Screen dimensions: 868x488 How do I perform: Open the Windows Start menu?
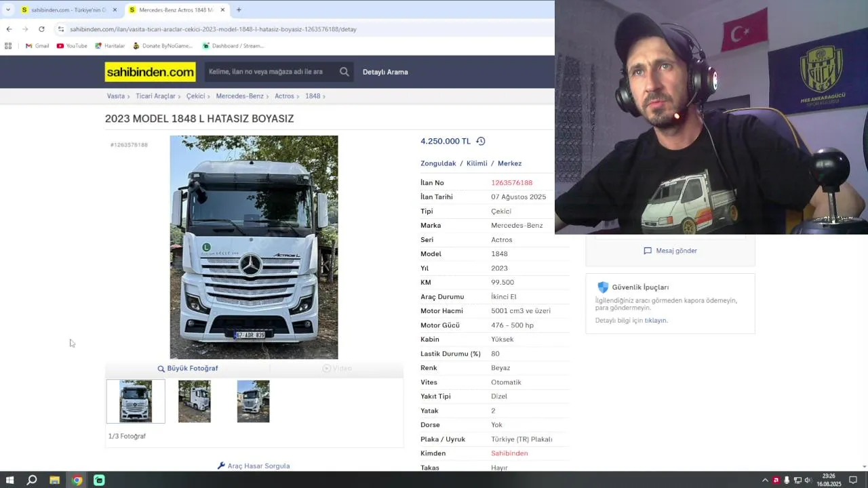coord(9,480)
